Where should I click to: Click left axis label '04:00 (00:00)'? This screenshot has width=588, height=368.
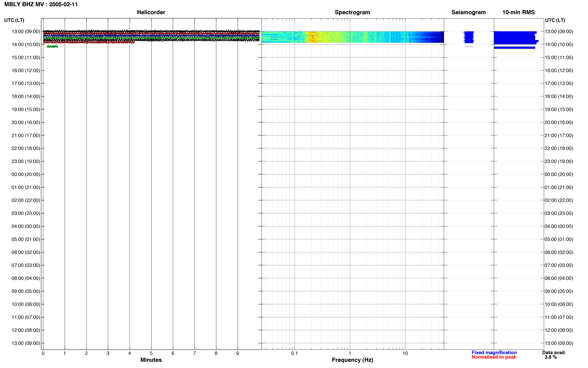tap(26, 226)
